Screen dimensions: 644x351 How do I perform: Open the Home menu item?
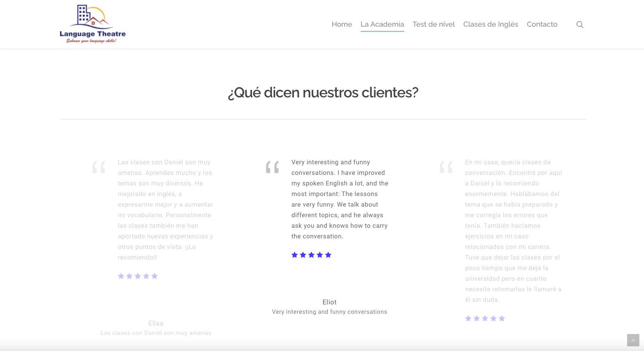(342, 25)
